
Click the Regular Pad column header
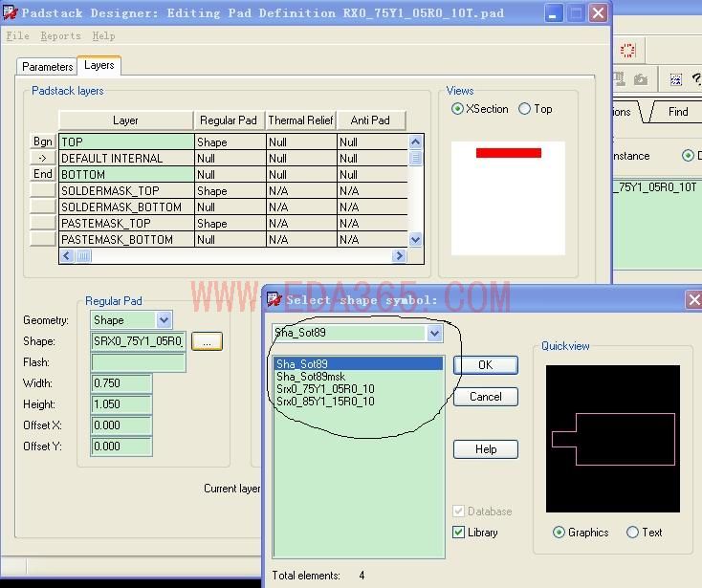coord(230,120)
